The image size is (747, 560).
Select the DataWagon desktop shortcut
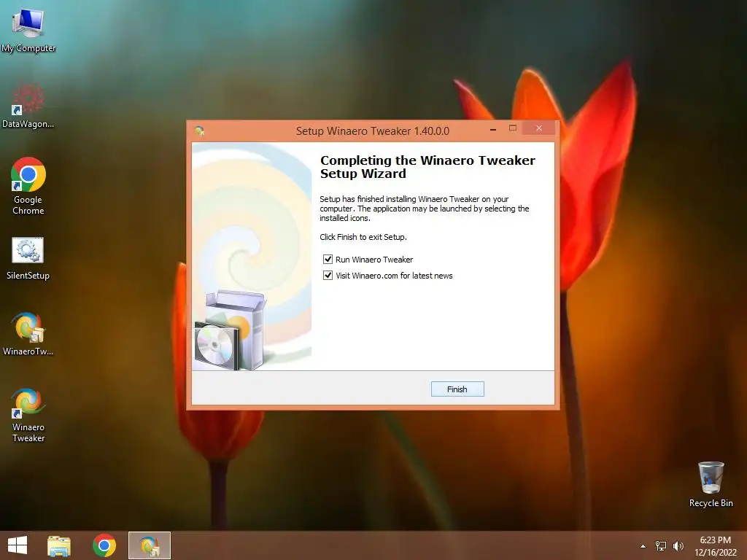point(28,106)
